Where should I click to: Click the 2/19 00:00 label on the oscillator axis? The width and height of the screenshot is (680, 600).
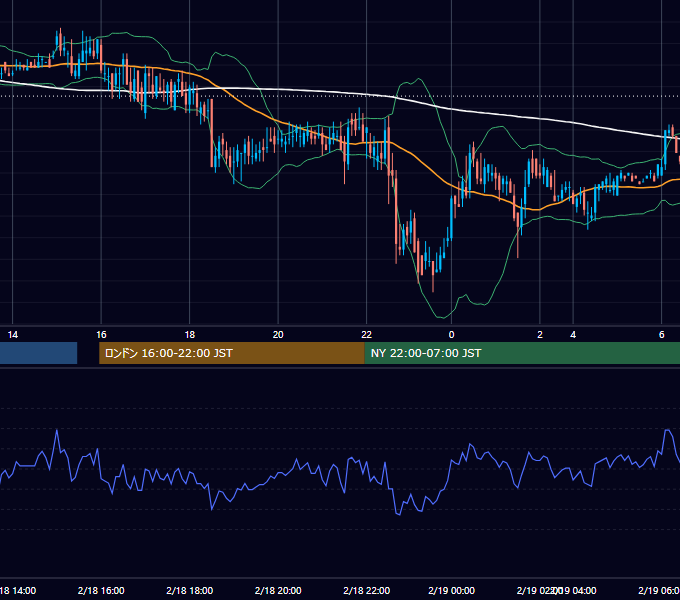point(451,590)
